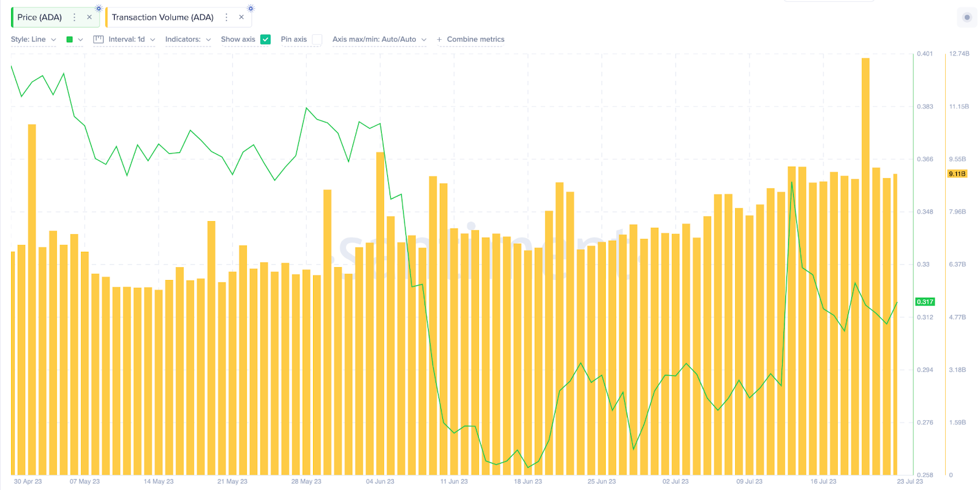Uncheck the Show axis checkbox
This screenshot has height=490, width=980.
pos(266,39)
